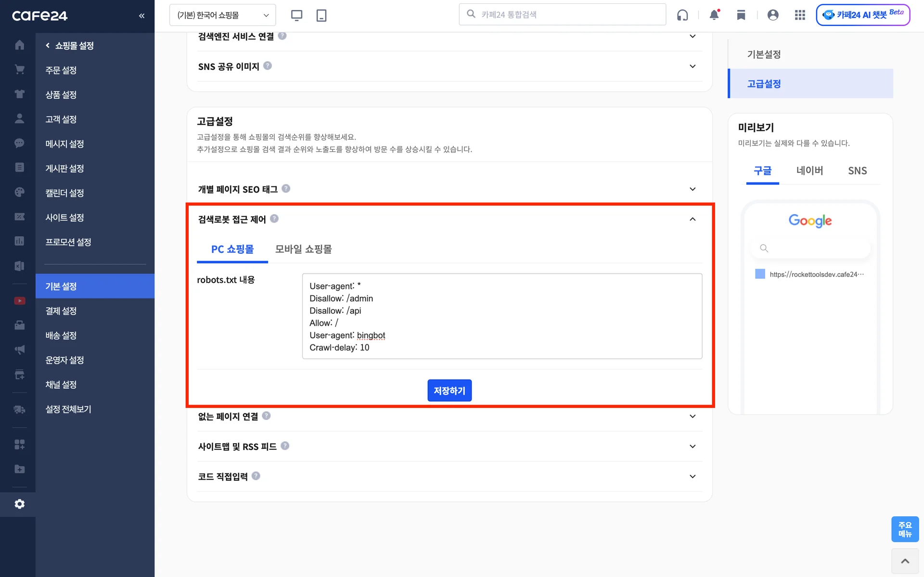Click inside the robots.txt content text area

[x=502, y=316]
